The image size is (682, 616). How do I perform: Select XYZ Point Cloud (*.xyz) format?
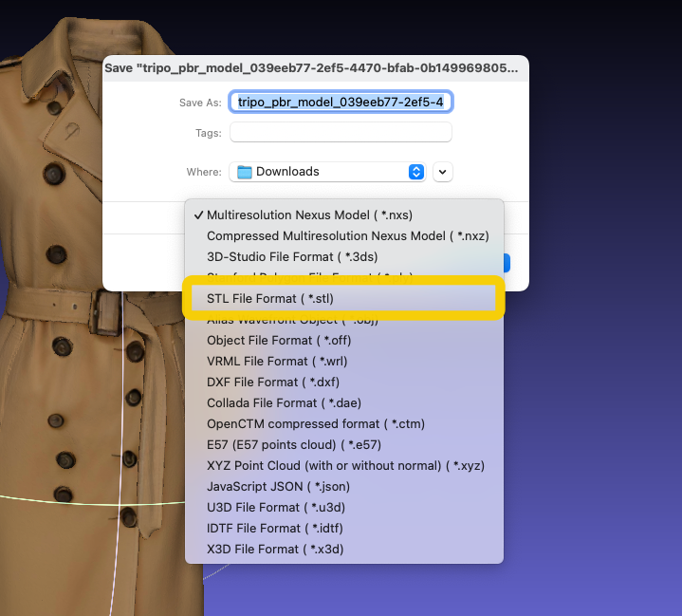click(344, 466)
